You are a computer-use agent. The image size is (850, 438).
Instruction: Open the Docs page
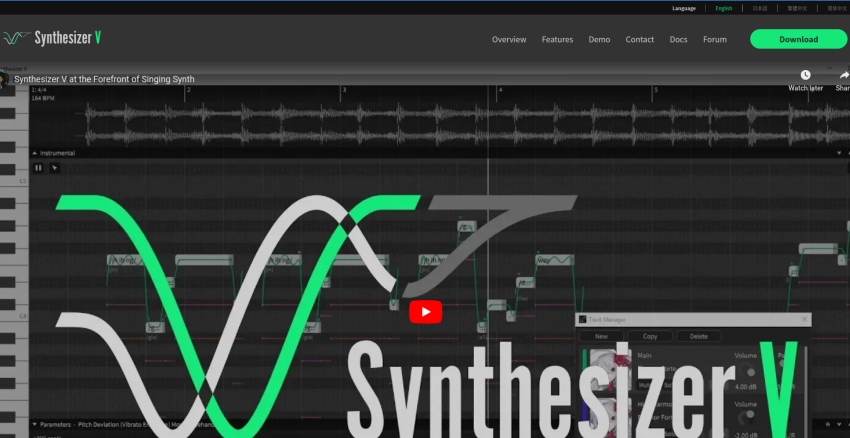(678, 40)
